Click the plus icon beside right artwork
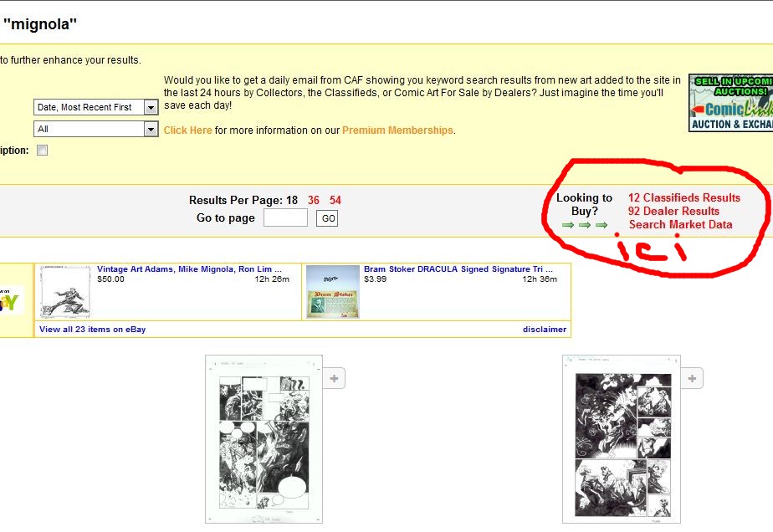 [691, 379]
